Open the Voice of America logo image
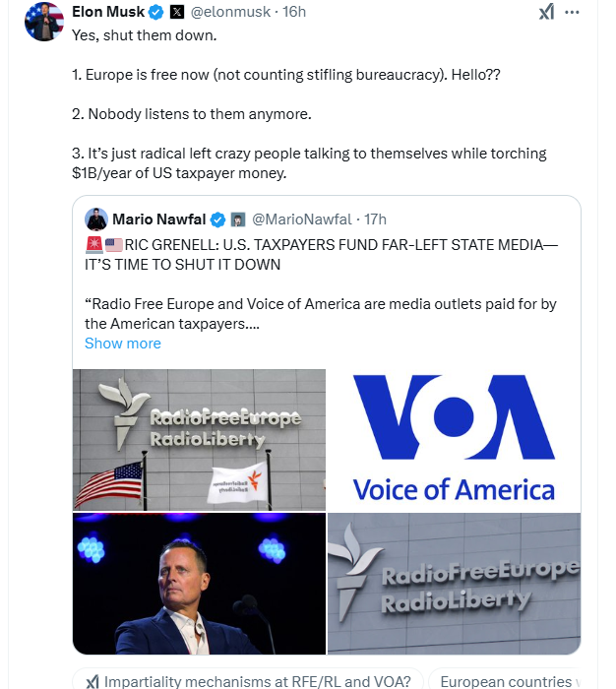Viewport: 616px width, 689px height. [x=454, y=439]
